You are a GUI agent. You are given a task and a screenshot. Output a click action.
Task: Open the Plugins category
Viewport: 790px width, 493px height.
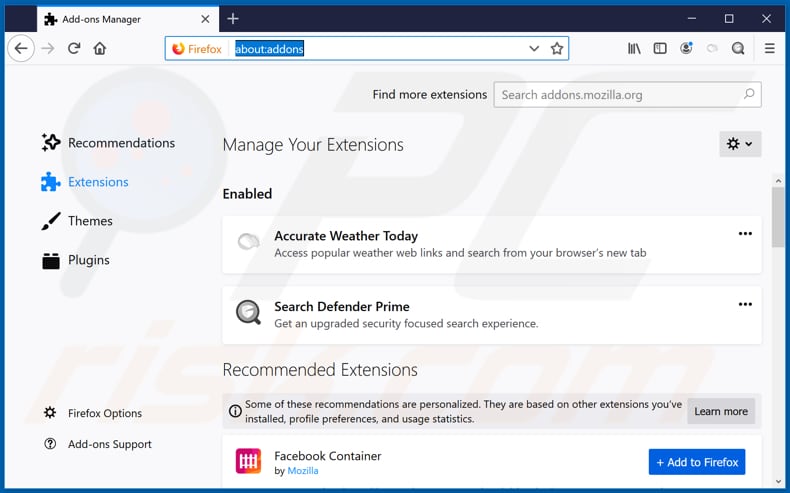coord(75,260)
